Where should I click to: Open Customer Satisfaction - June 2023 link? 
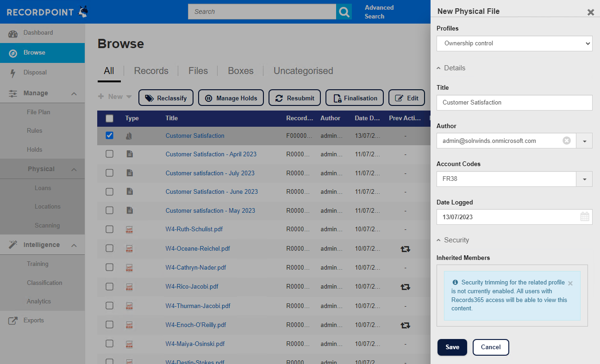(212, 191)
